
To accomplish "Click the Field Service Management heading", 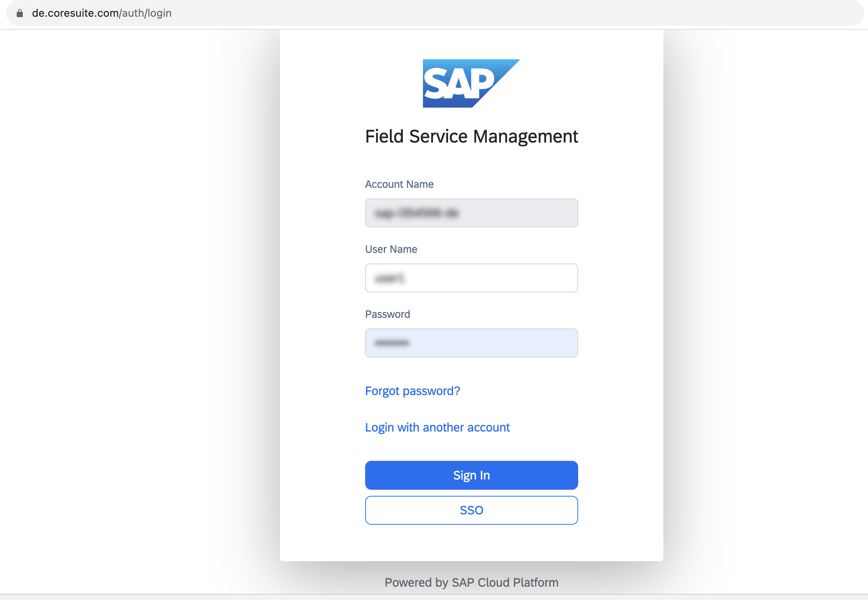I will tap(472, 136).
